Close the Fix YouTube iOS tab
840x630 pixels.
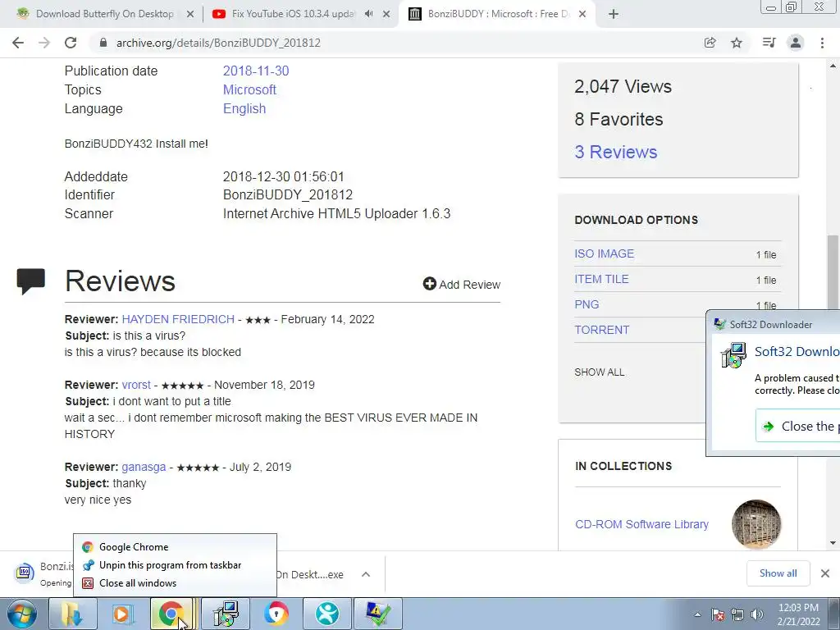[x=386, y=14]
